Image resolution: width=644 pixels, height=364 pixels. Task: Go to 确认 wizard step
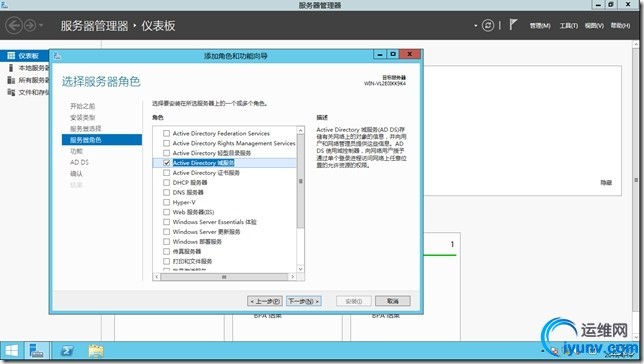tap(76, 173)
